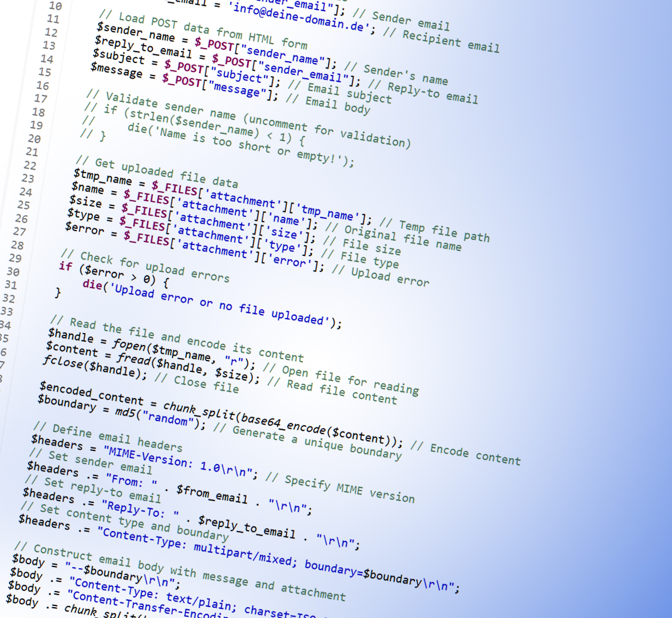Click the '$type' variable assignment
This screenshot has height=618, width=672.
point(84,214)
